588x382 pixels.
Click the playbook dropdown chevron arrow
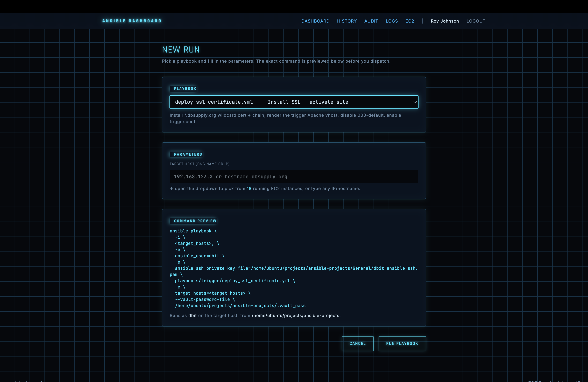(415, 102)
